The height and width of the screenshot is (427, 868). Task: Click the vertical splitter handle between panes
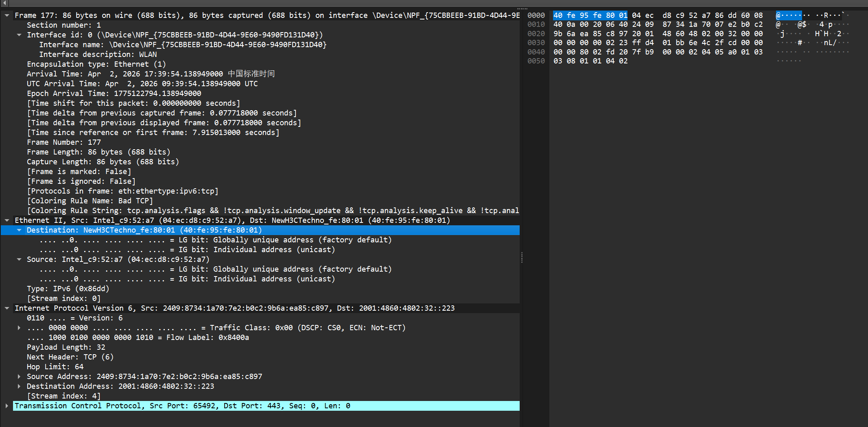click(522, 257)
